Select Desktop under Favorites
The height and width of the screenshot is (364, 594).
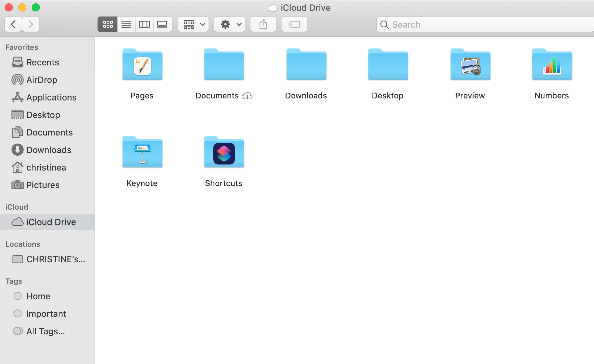47,115
